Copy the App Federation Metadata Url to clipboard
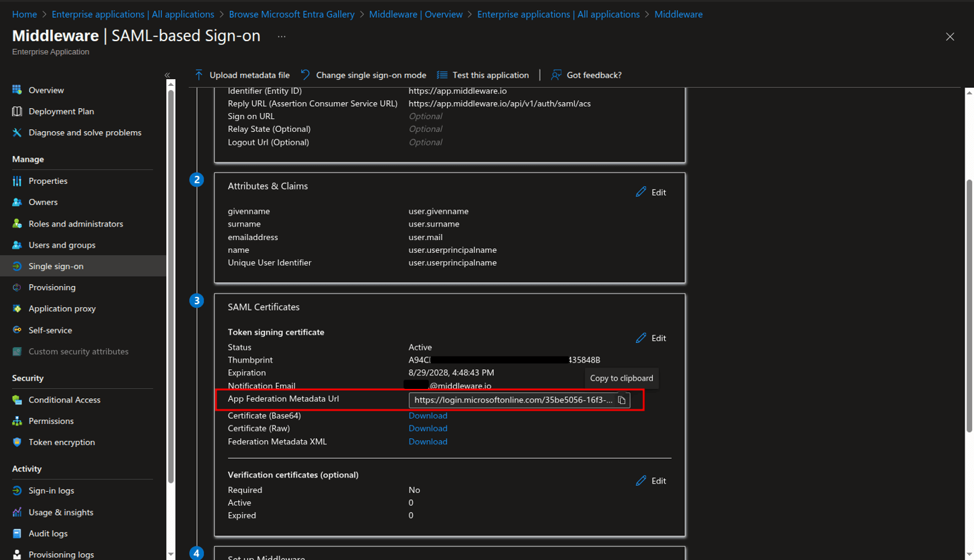 [x=622, y=400]
